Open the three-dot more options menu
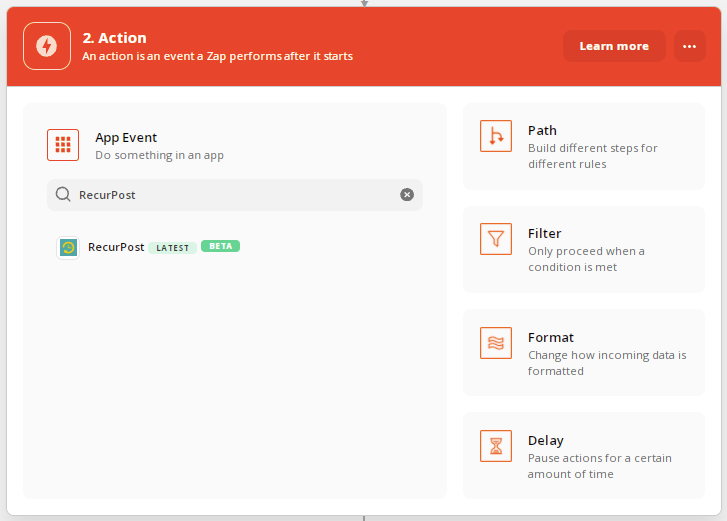The width and height of the screenshot is (727, 521). point(689,46)
